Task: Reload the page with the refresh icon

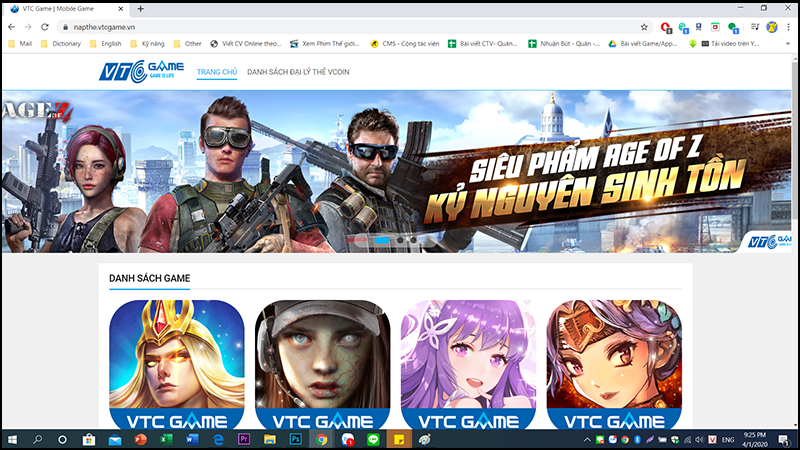Action: click(45, 27)
